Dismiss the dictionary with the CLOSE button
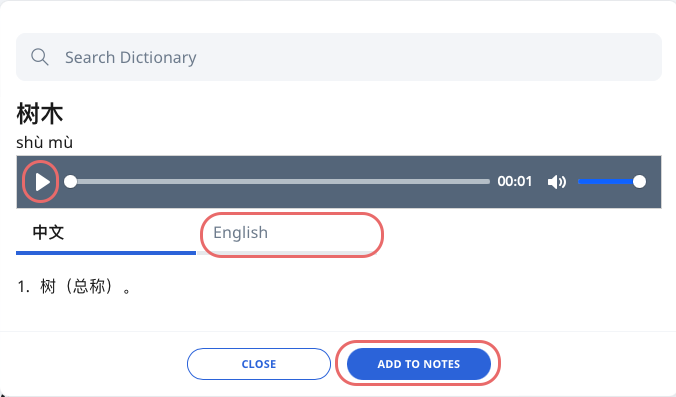 point(259,364)
